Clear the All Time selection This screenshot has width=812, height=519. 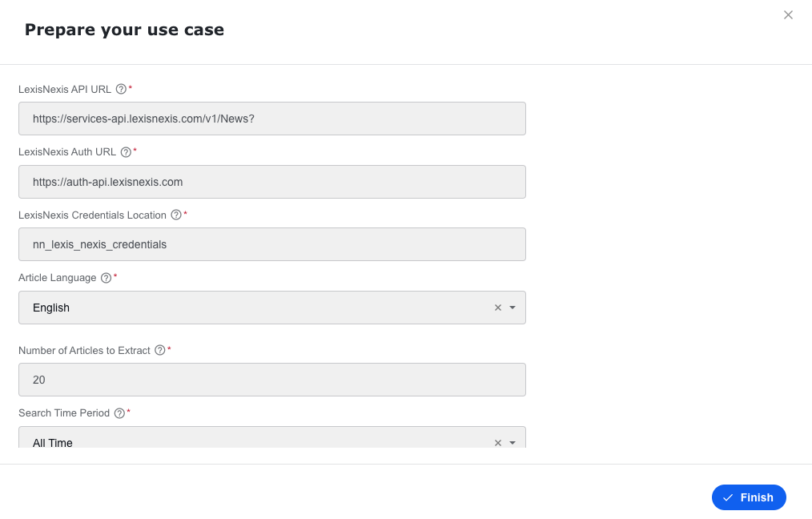[497, 443]
